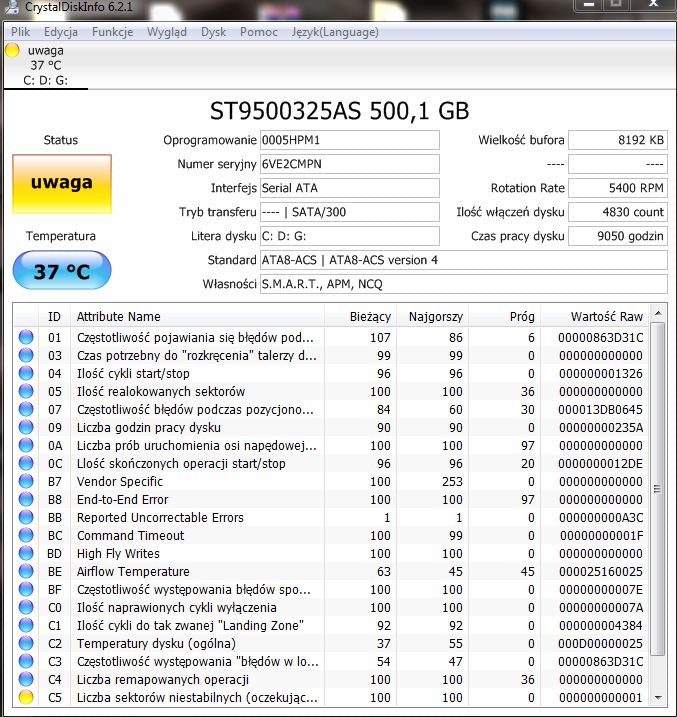Click the blue status icon for attribute 0A
This screenshot has width=677, height=717.
pos(26,445)
